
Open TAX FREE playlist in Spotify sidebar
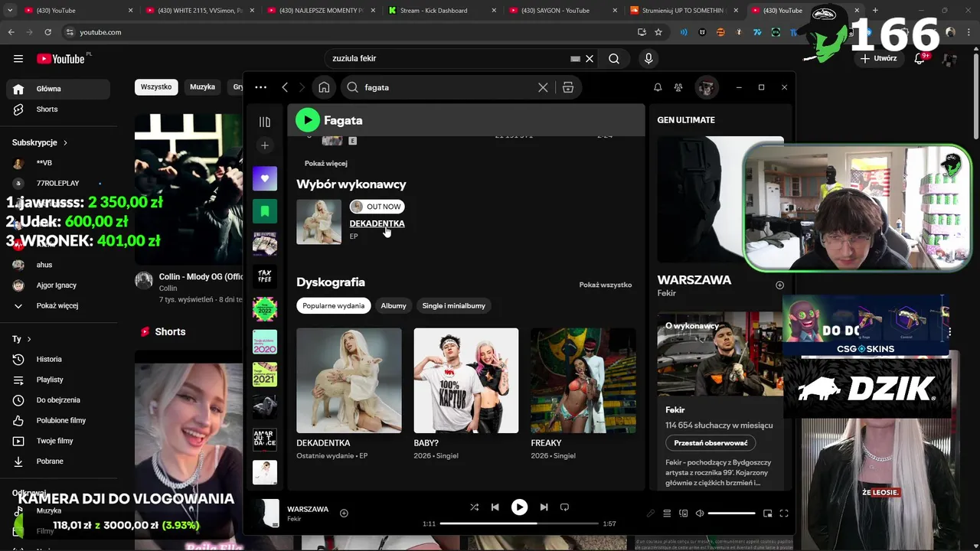pos(265,276)
